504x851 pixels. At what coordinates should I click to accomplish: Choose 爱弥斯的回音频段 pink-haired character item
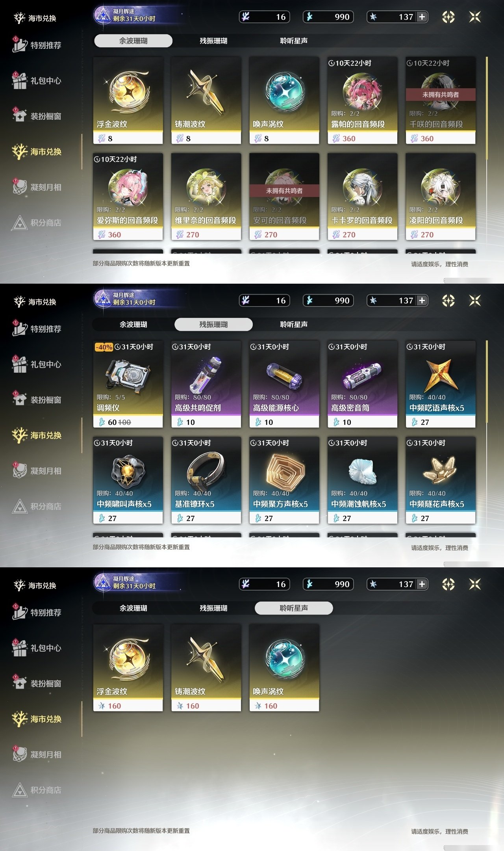(128, 197)
